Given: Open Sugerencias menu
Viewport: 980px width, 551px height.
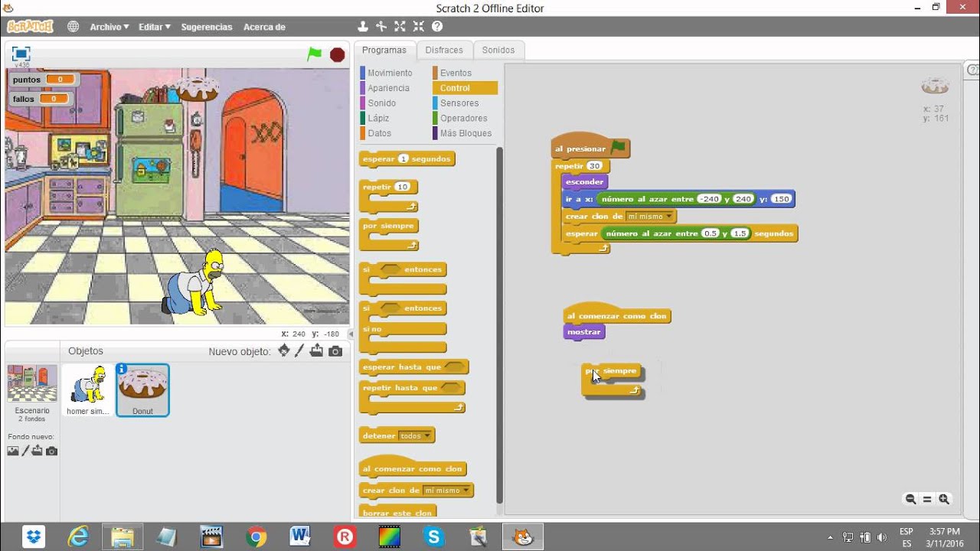Looking at the screenshot, I should [x=207, y=27].
